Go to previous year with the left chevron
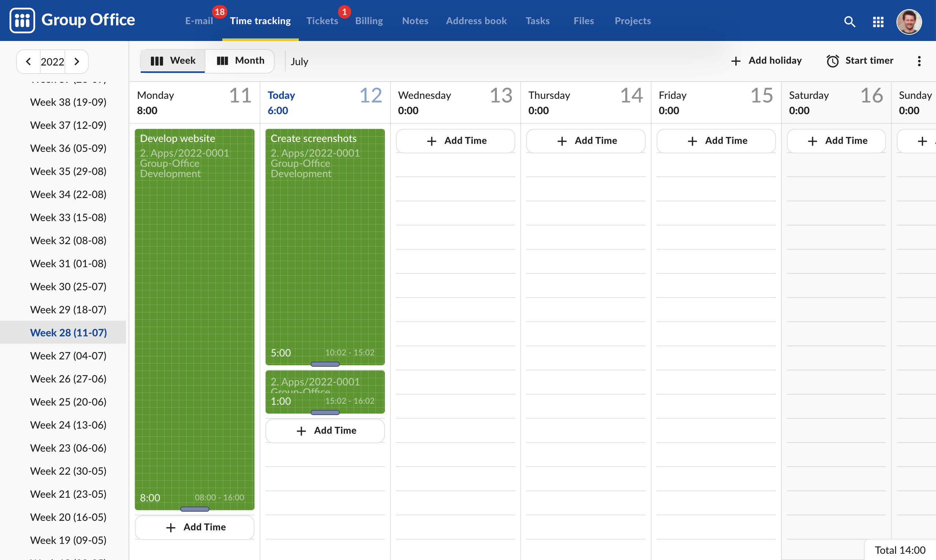The width and height of the screenshot is (936, 560). 28,61
